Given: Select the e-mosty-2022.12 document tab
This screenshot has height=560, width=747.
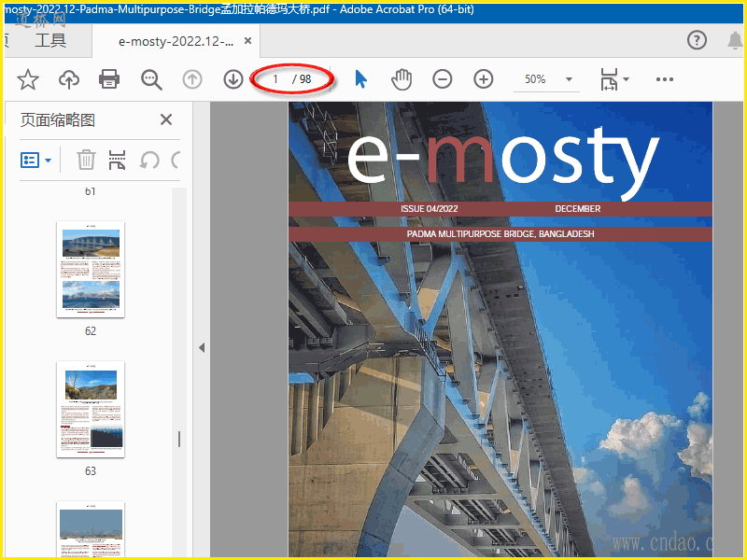Looking at the screenshot, I should tap(176, 41).
